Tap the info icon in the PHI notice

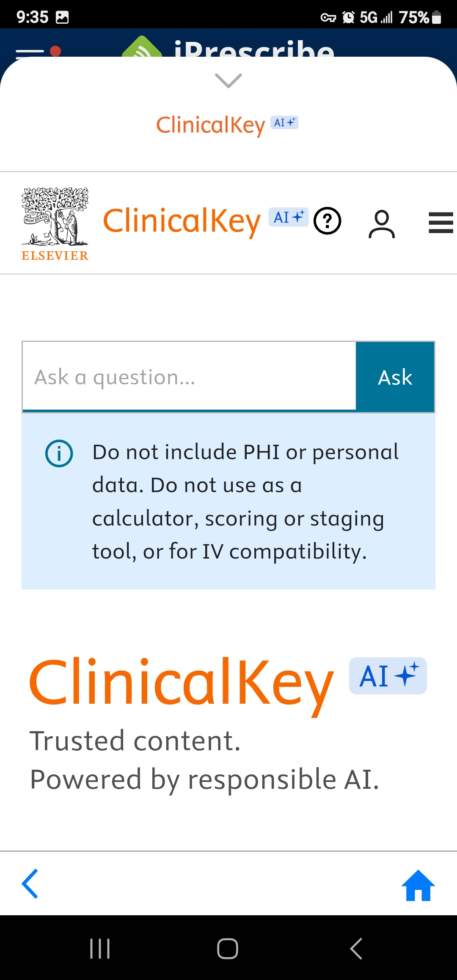59,454
